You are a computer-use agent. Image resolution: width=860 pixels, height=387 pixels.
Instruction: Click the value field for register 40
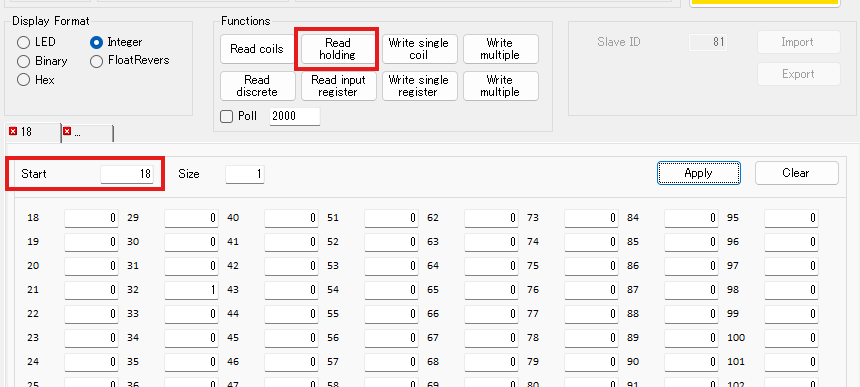(x=291, y=218)
